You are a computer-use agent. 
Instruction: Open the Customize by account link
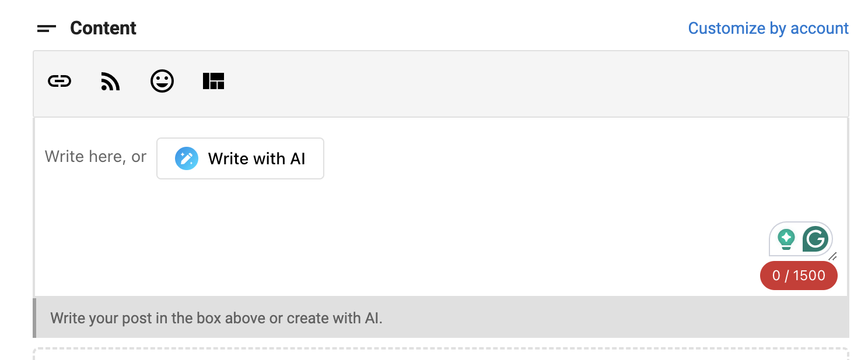(768, 28)
